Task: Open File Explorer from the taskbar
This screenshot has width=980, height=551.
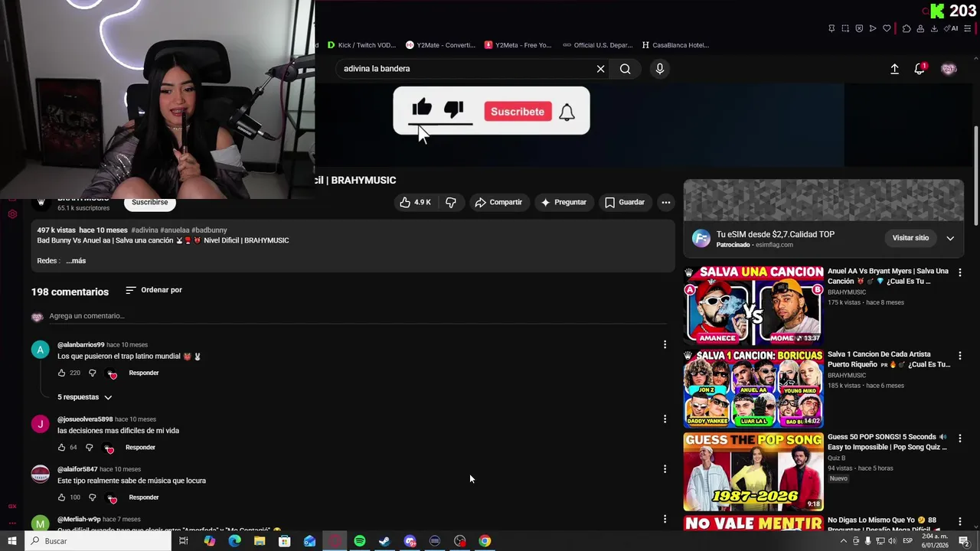Action: [260, 541]
